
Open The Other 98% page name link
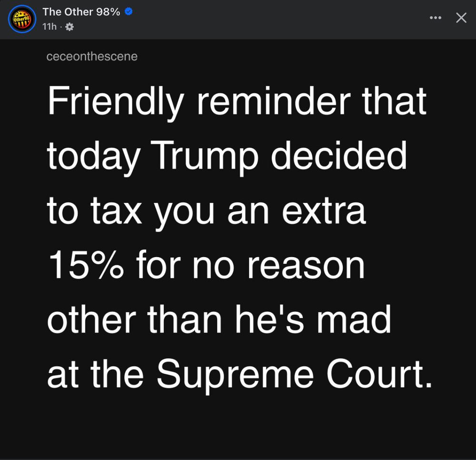(x=81, y=12)
